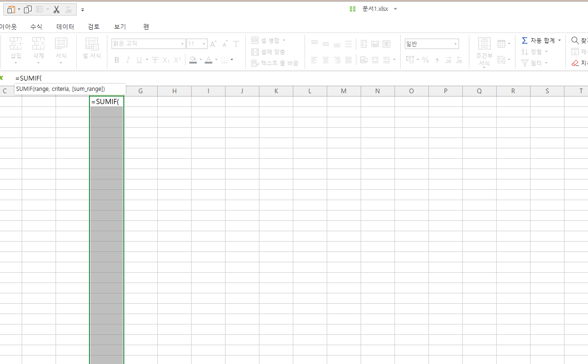Click the search magnifier icon

(575, 40)
